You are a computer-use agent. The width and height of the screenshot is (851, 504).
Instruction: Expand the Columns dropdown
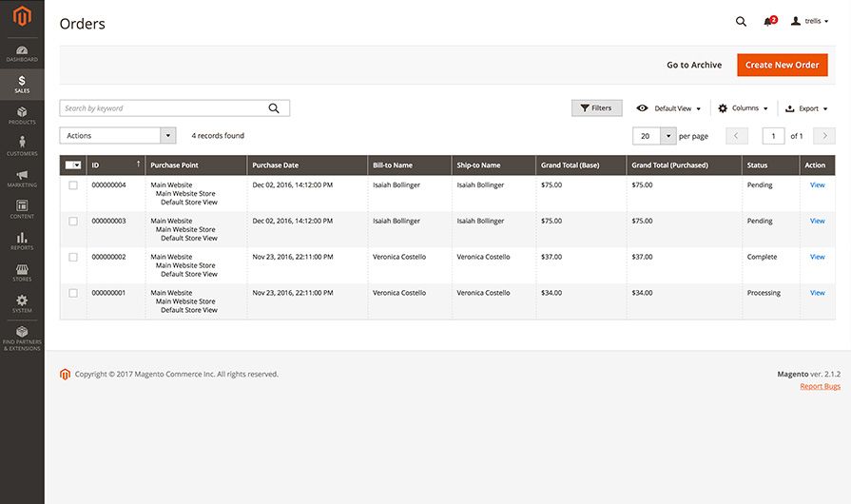(743, 108)
